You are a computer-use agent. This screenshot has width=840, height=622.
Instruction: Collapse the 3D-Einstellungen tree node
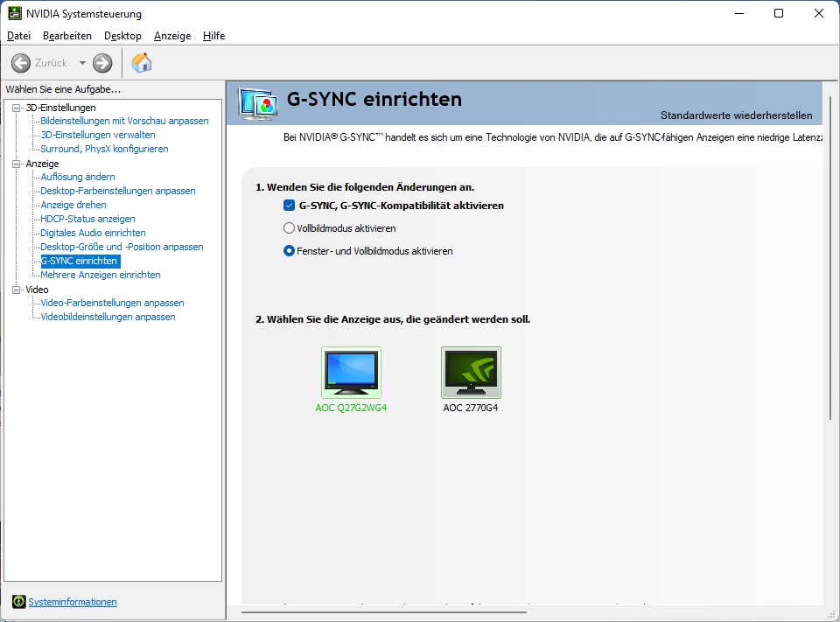click(x=16, y=108)
